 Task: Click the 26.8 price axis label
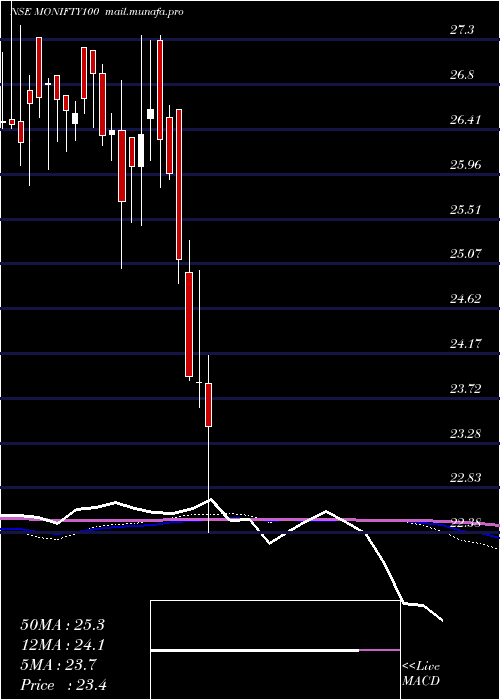click(462, 75)
